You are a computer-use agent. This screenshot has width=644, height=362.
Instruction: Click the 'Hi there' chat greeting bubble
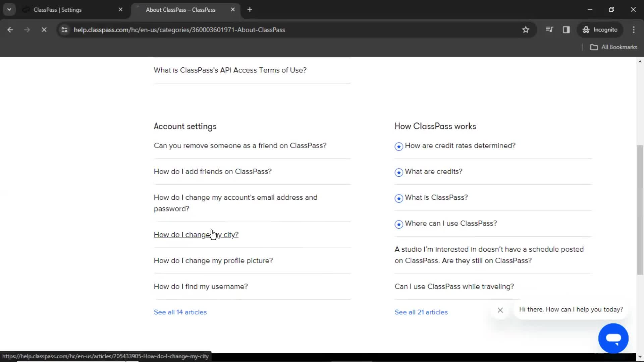[x=571, y=309]
